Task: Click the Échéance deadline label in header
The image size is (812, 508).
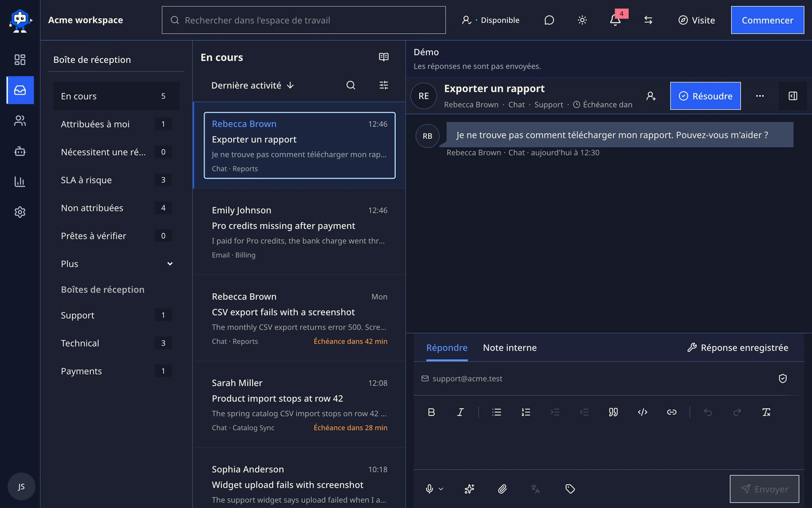Action: (603, 105)
